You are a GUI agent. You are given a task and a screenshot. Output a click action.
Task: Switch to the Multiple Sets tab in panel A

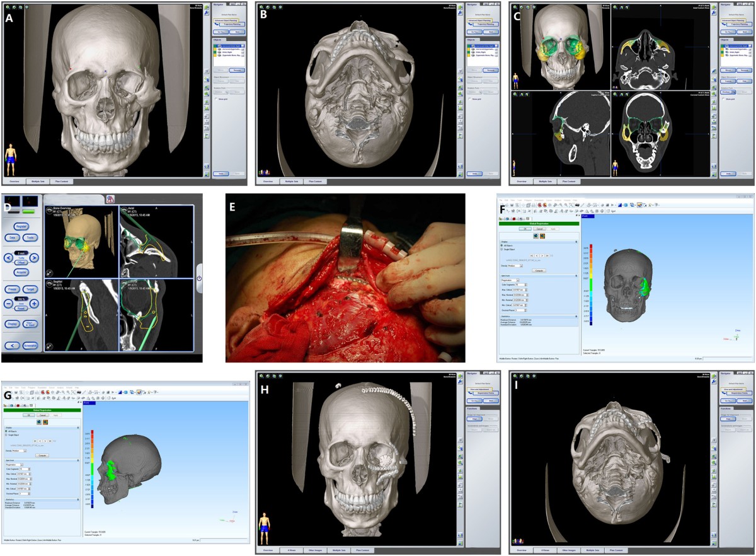[38, 182]
